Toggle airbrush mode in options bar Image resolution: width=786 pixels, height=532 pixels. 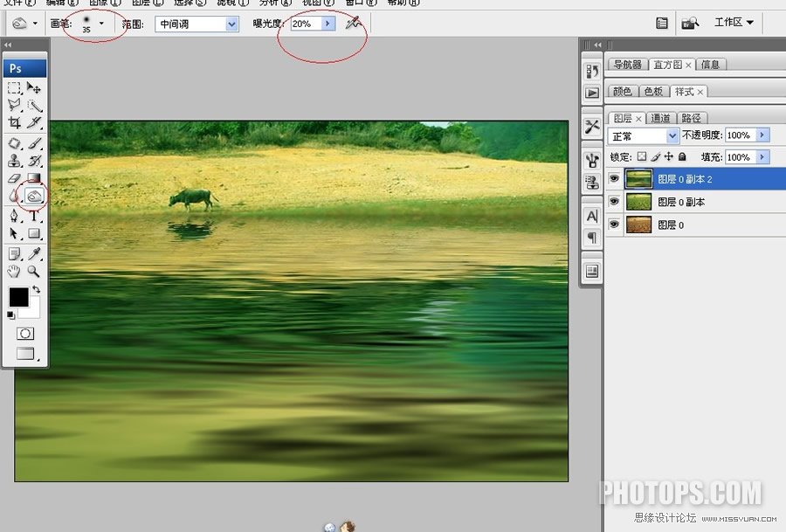click(x=354, y=23)
